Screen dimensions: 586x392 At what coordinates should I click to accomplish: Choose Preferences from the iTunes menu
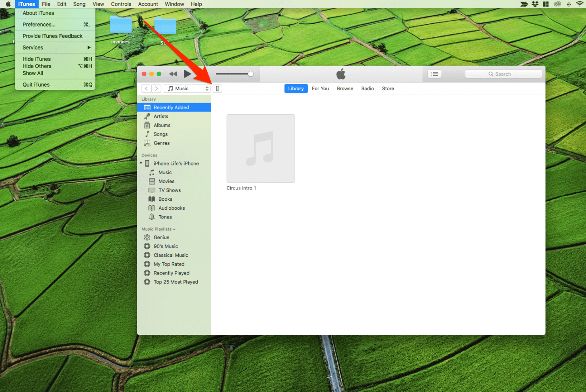(x=39, y=25)
